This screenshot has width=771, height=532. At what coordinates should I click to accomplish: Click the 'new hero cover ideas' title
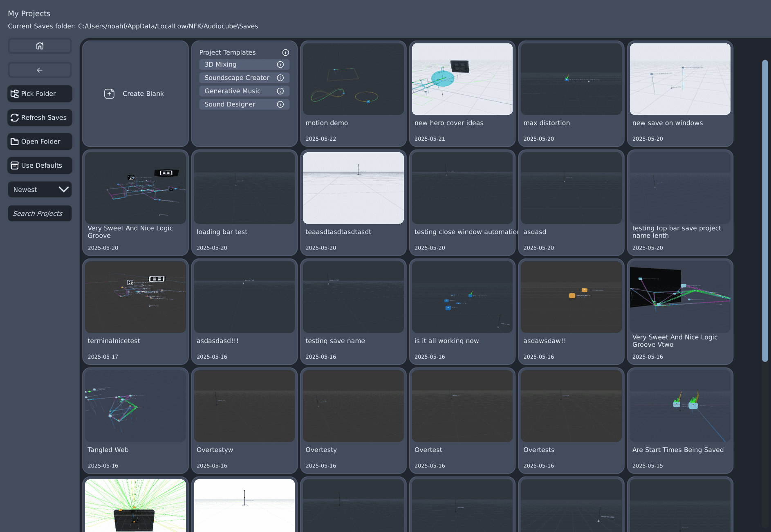(x=449, y=123)
